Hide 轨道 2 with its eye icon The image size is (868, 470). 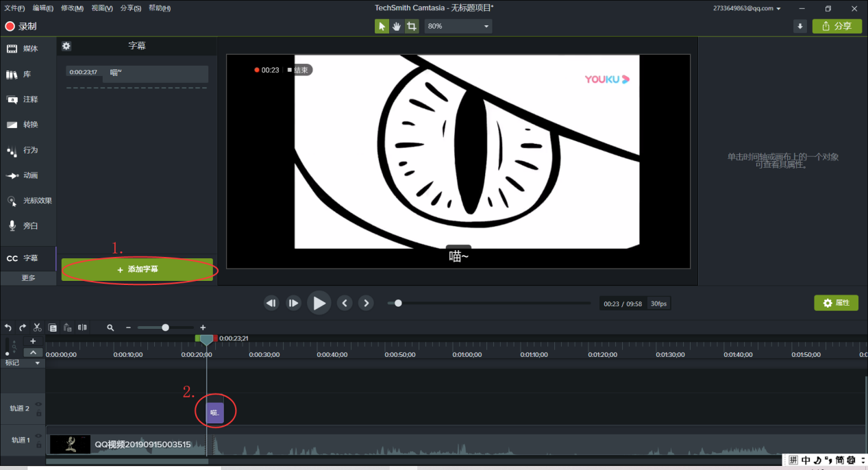coord(39,404)
